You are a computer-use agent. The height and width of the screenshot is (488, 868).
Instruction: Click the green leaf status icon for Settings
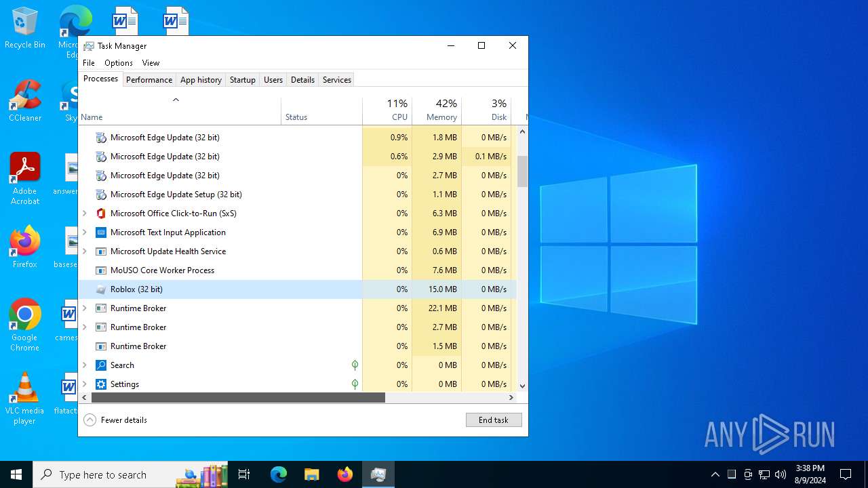[355, 384]
